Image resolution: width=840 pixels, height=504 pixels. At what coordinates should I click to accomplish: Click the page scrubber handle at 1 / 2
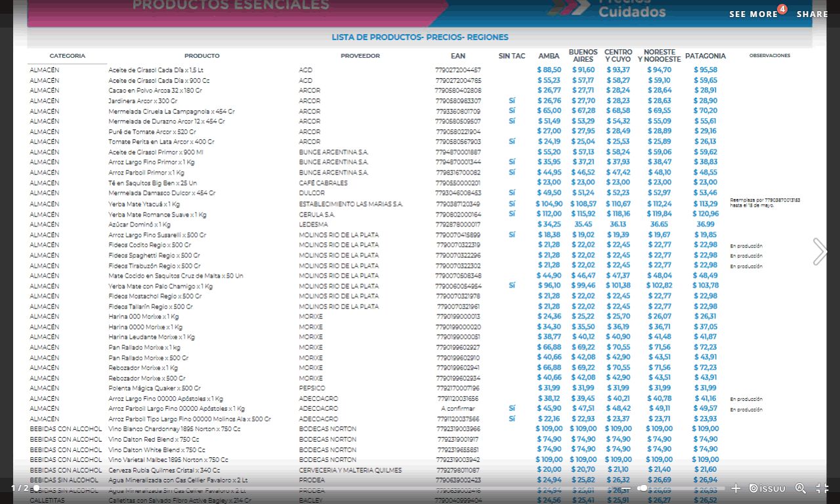click(x=36, y=488)
